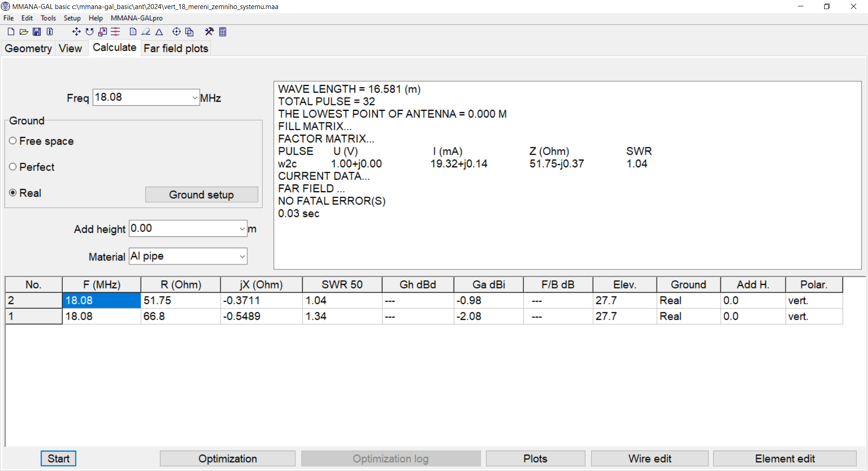Click the hammer and wrench tools icon

point(209,32)
